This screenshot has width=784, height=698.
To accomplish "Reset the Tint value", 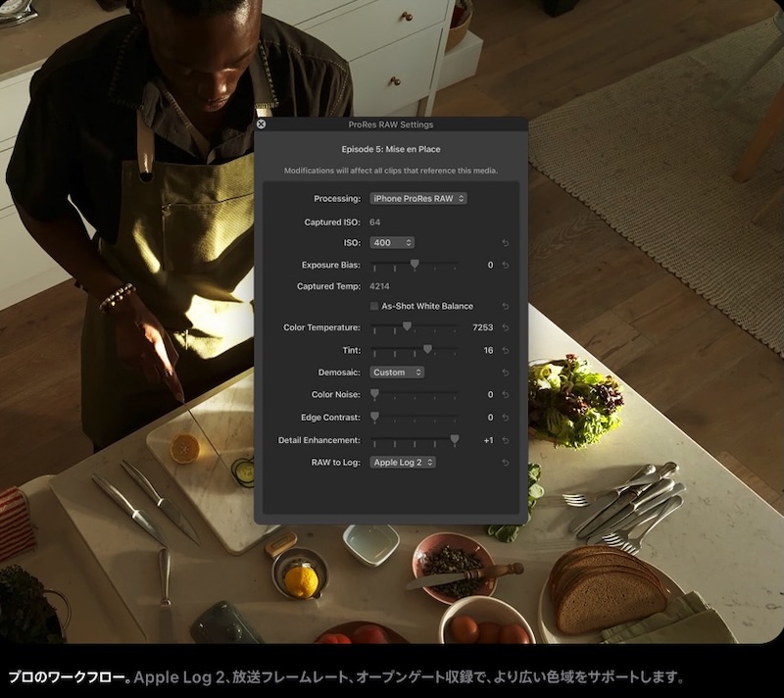I will 506,350.
